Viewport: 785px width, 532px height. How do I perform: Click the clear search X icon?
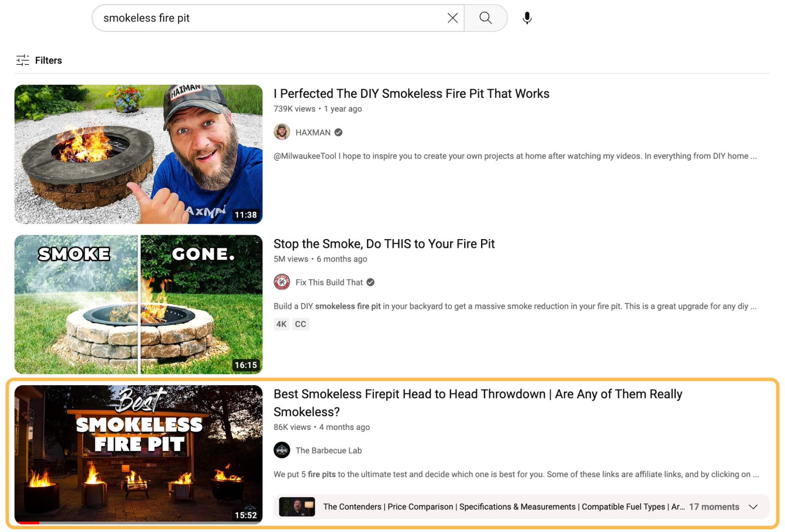452,18
